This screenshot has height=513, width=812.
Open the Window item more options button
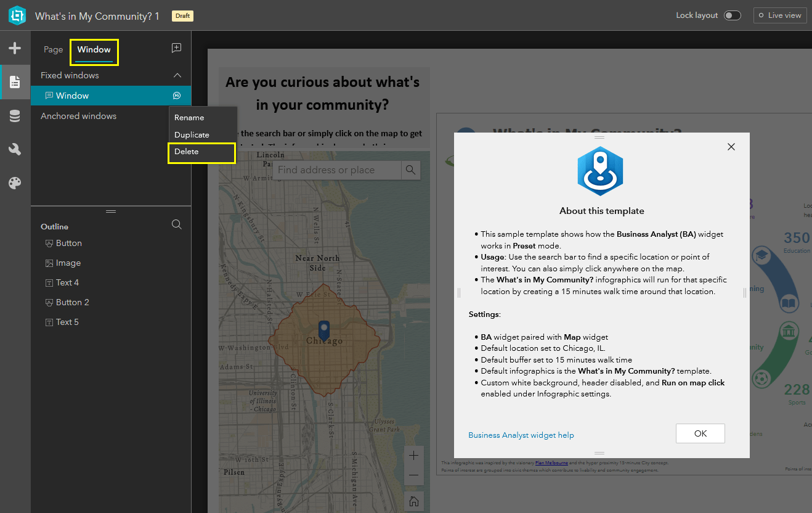coord(177,96)
